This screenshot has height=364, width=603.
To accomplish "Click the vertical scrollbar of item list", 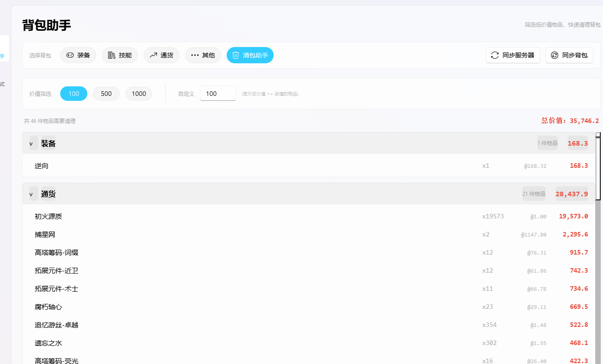I will point(598,168).
